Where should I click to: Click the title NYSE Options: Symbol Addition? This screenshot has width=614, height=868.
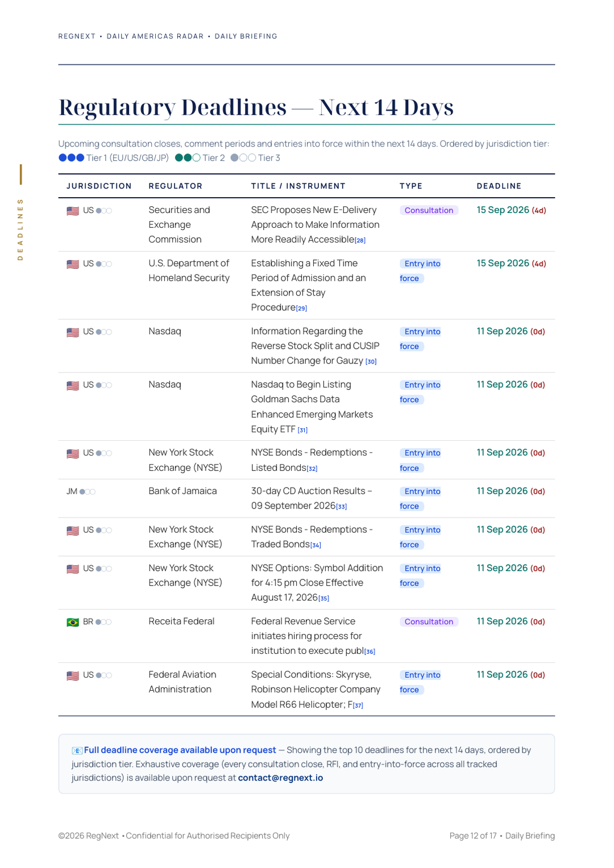pos(317,583)
